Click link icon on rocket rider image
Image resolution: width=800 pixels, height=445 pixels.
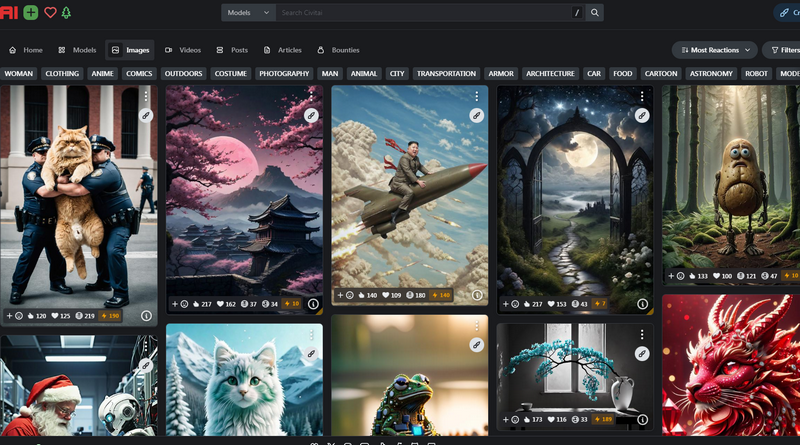point(477,115)
